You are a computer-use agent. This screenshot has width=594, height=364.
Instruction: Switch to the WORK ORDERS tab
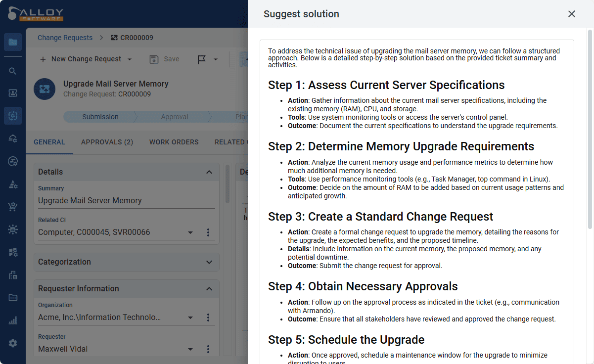pyautogui.click(x=174, y=142)
